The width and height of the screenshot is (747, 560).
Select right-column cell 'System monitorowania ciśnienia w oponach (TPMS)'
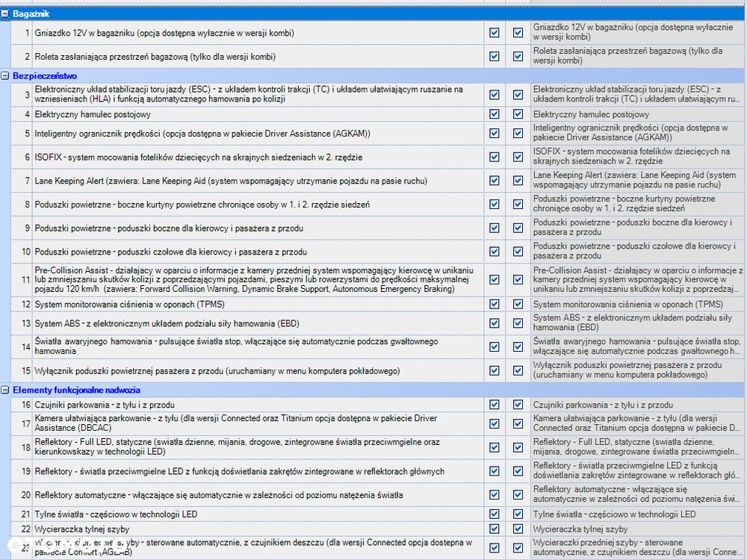(637, 304)
